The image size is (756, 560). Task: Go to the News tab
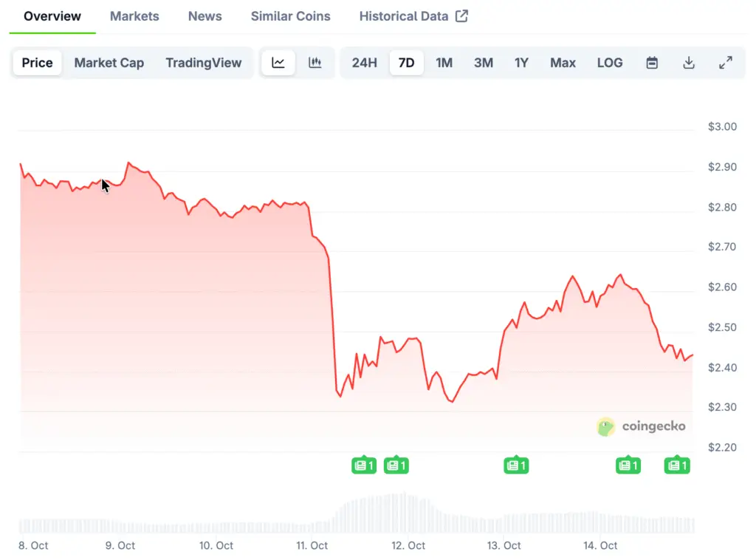[205, 16]
